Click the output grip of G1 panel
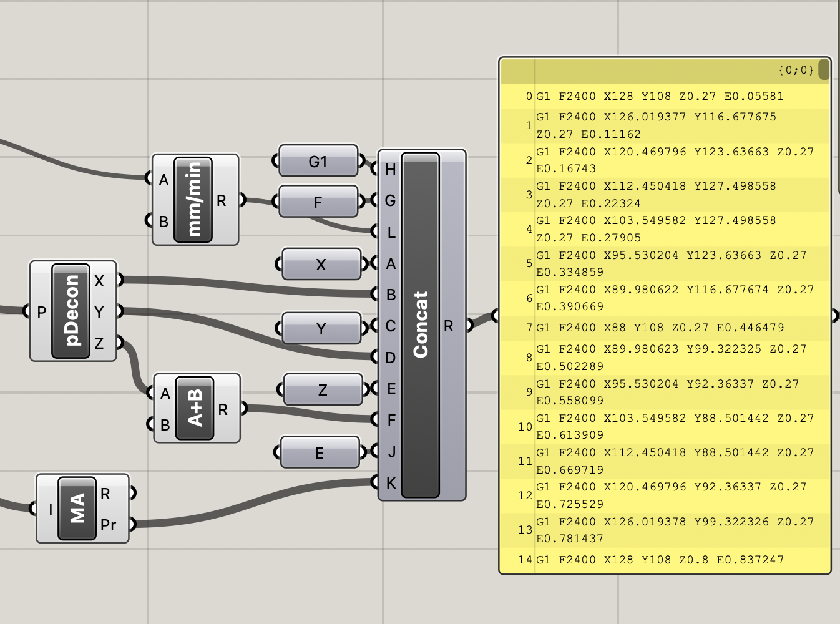This screenshot has width=840, height=624. (363, 162)
